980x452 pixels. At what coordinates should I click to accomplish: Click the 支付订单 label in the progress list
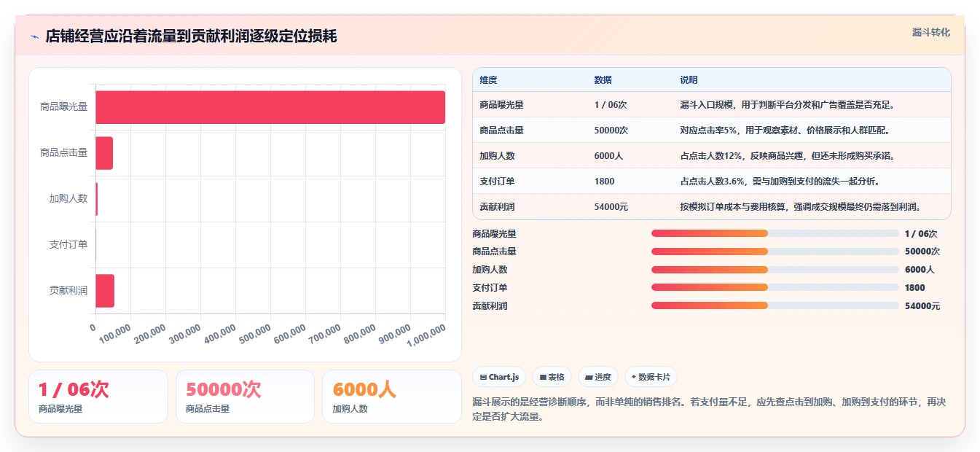[490, 288]
